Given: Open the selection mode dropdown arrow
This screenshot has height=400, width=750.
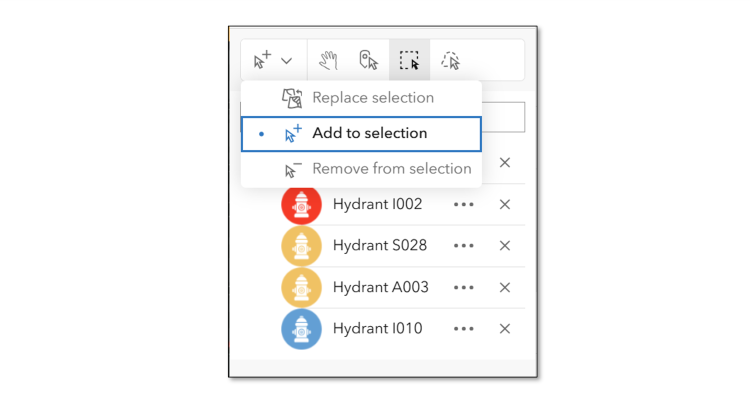Looking at the screenshot, I should pos(286,61).
